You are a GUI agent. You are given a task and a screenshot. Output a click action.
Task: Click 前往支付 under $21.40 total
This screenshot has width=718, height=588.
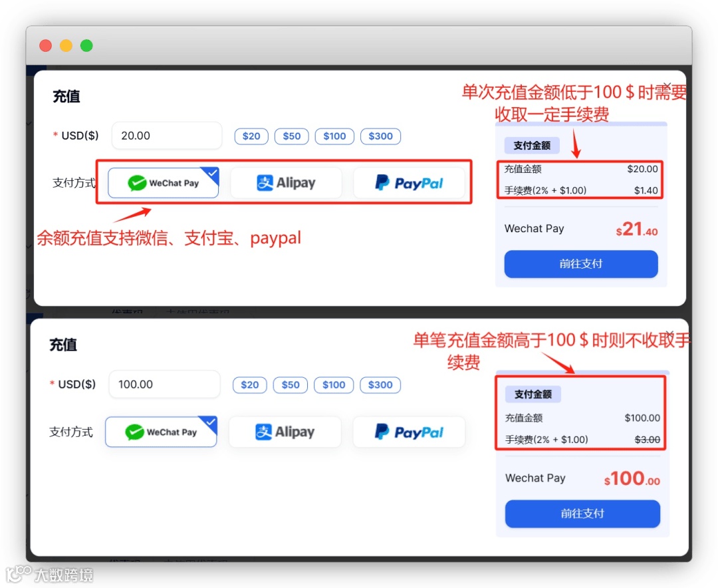(581, 264)
